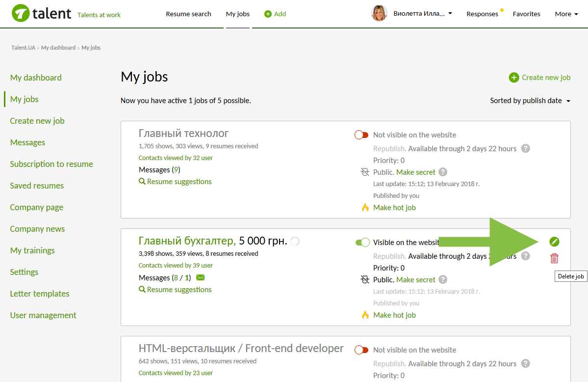Turn off visibility for Главный бухгалтер job
Image resolution: width=588 pixels, height=382 pixels.
coord(362,242)
